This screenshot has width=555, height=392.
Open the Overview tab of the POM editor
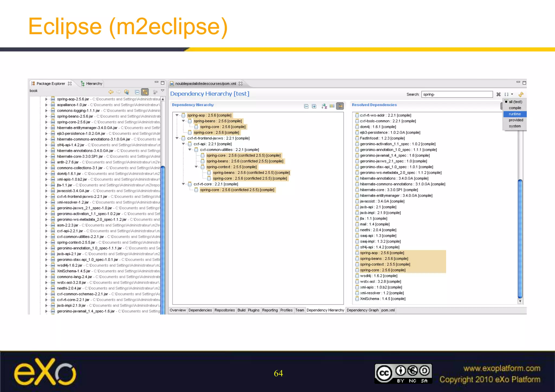[178, 310]
